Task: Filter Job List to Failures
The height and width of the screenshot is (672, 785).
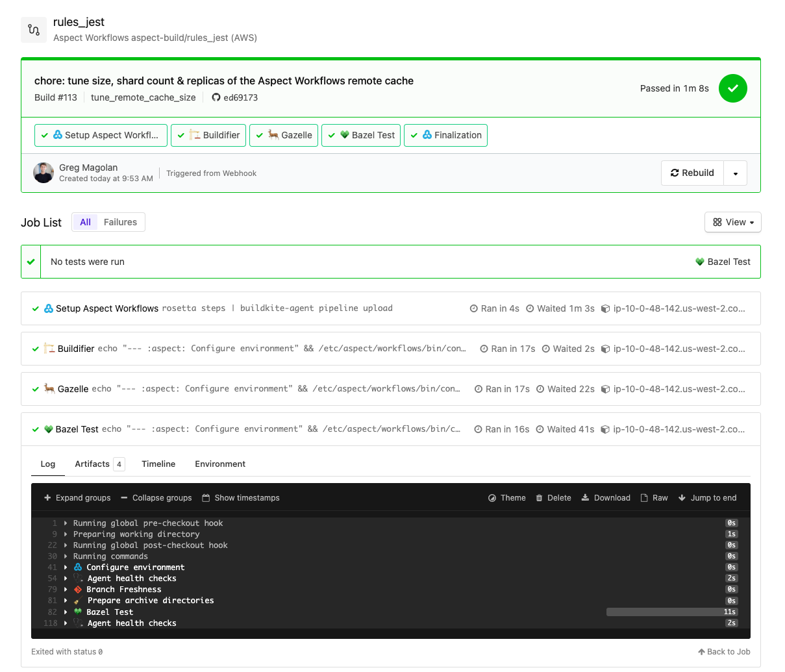Action: pyautogui.click(x=120, y=222)
